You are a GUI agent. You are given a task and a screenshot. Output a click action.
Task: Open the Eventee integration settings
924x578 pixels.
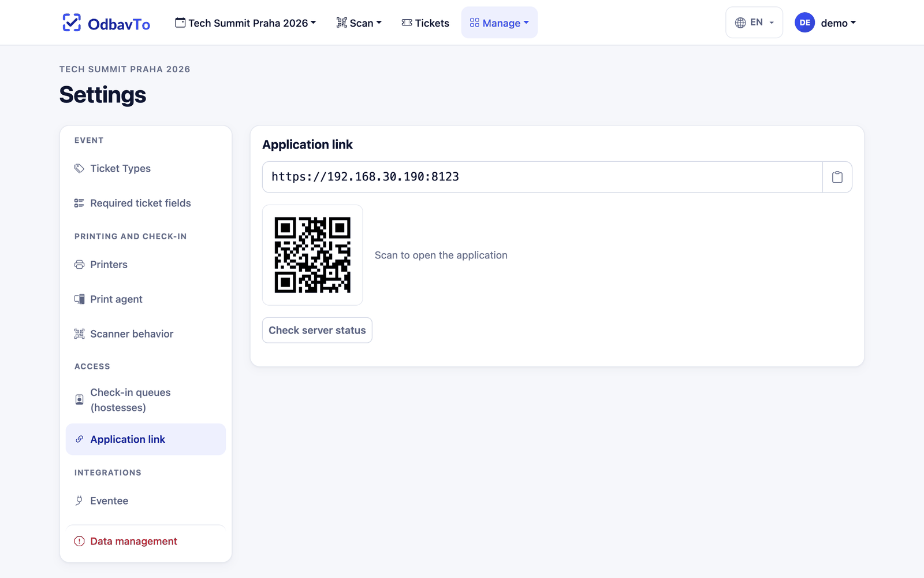(x=146, y=501)
